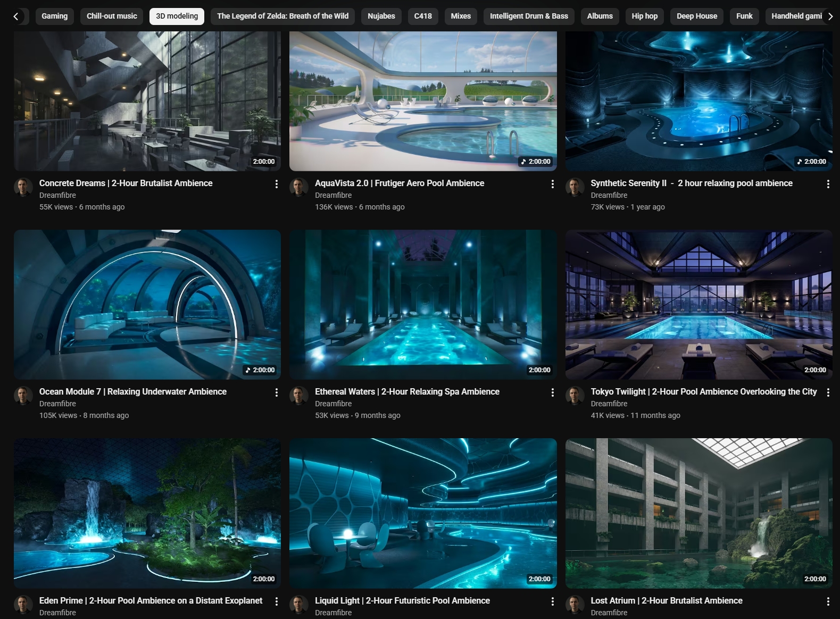Open more options for Concrete Dreams video
This screenshot has height=619, width=840.
pos(276,184)
